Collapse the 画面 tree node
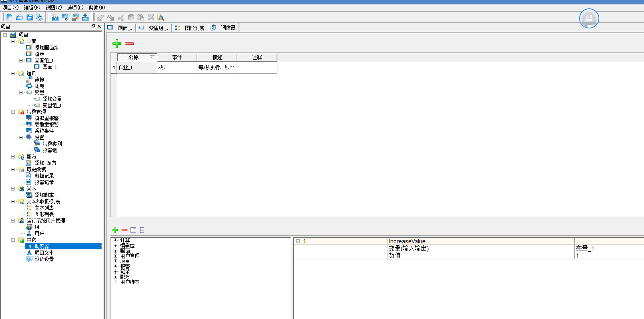The height and width of the screenshot is (319, 644). tap(13, 41)
